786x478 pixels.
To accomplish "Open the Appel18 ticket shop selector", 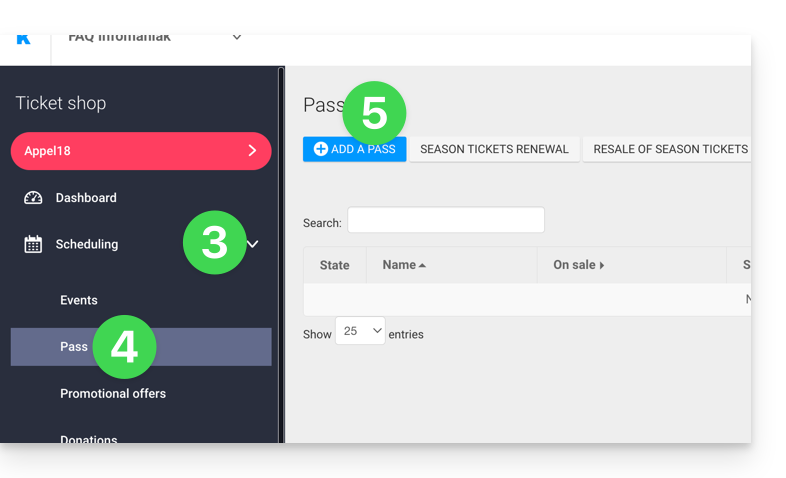I will [140, 151].
